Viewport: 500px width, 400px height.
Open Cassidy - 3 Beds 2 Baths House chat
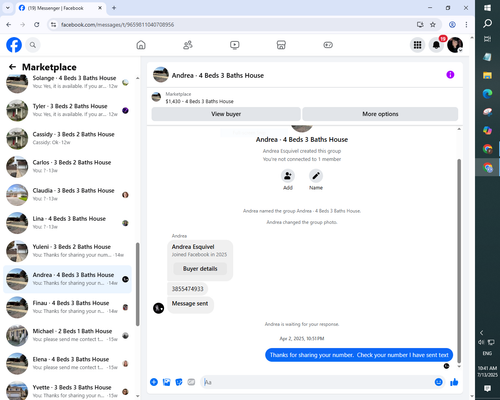tap(67, 138)
